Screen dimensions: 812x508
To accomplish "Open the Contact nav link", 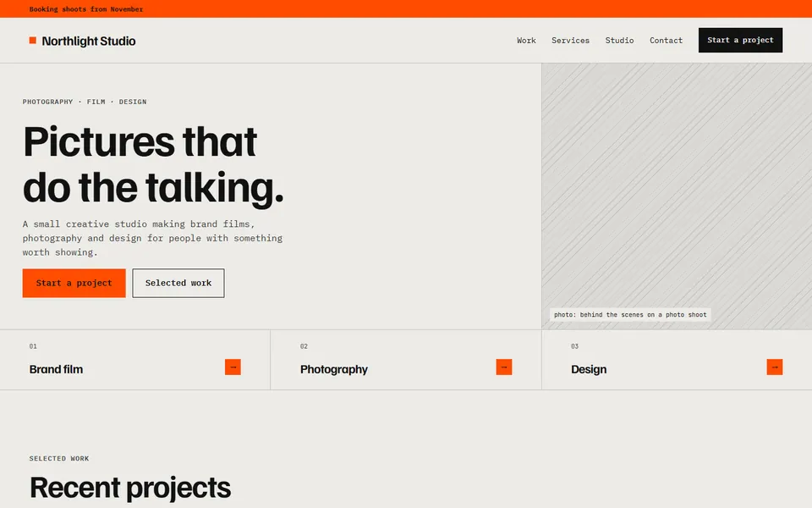I will [666, 41].
